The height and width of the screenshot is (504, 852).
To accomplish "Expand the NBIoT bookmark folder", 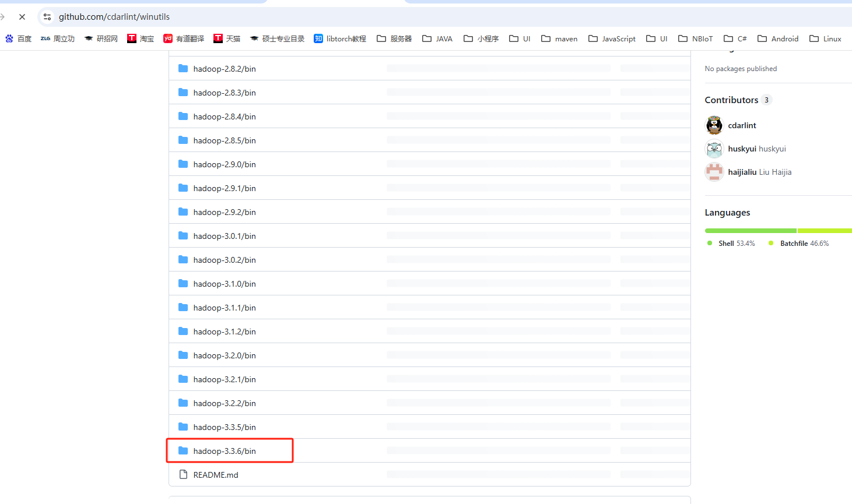I will [x=695, y=38].
